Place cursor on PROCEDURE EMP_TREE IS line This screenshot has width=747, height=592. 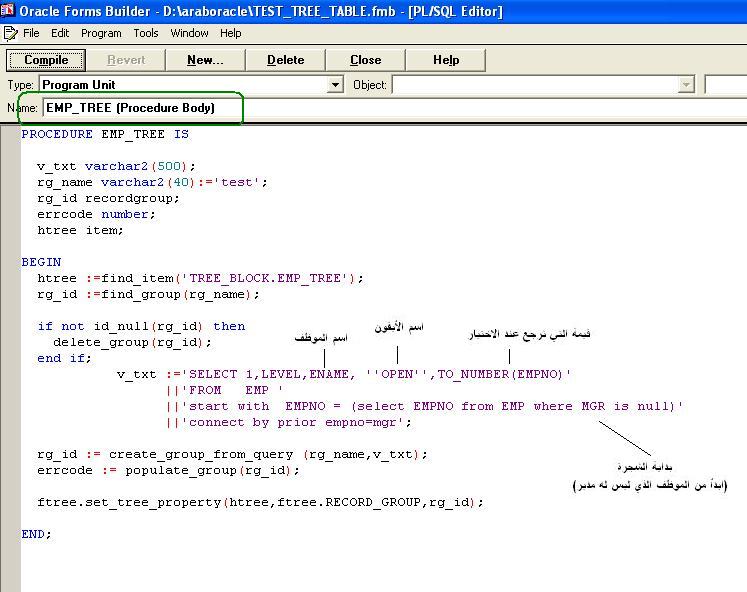click(x=105, y=134)
